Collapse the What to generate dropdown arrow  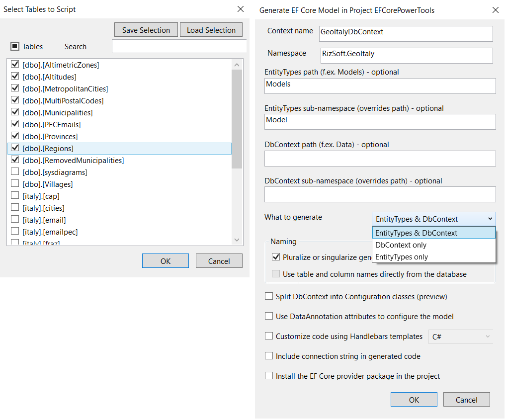tap(490, 219)
